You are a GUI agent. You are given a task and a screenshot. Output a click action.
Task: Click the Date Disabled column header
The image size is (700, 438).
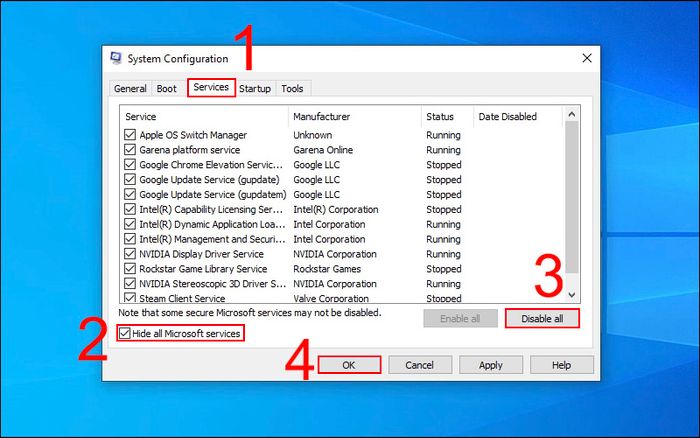click(518, 117)
